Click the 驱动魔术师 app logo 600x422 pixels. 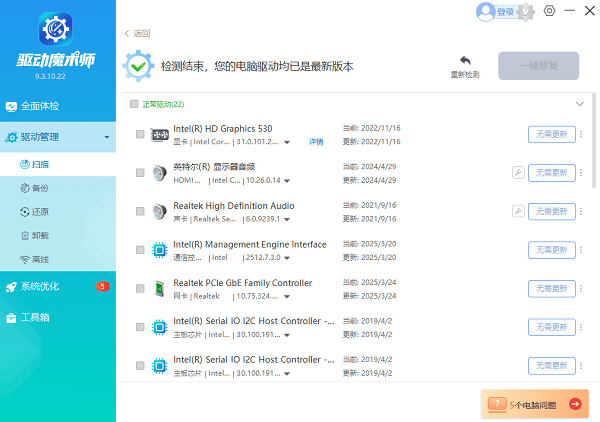click(55, 29)
